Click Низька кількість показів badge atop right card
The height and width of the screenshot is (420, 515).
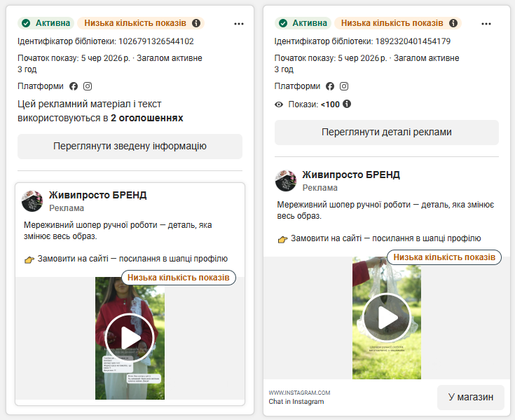click(398, 23)
